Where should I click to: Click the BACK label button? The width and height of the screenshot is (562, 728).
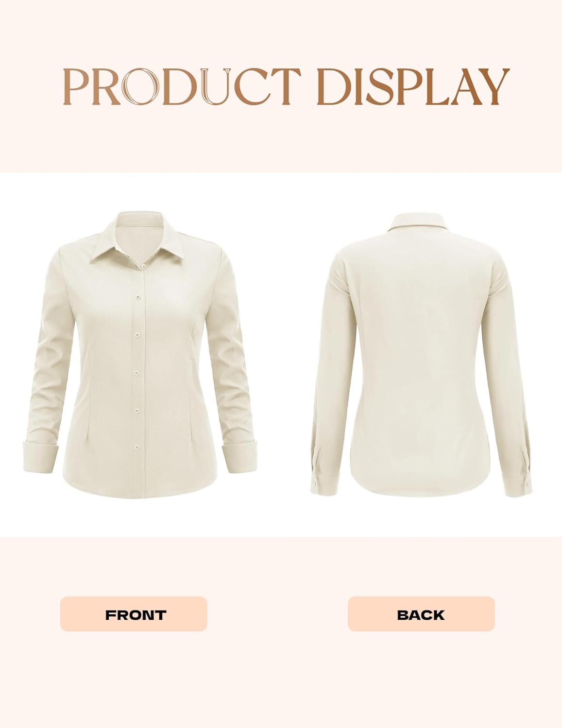[421, 614]
